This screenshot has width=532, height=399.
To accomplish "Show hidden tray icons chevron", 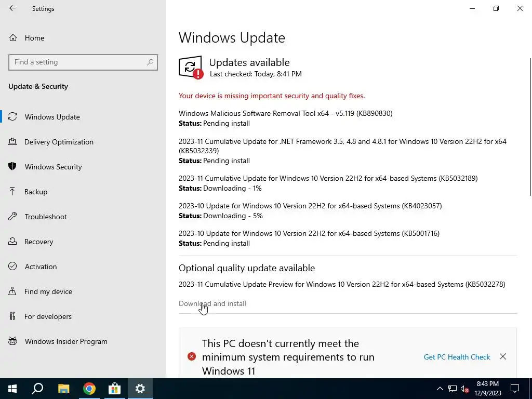I will 440,389.
